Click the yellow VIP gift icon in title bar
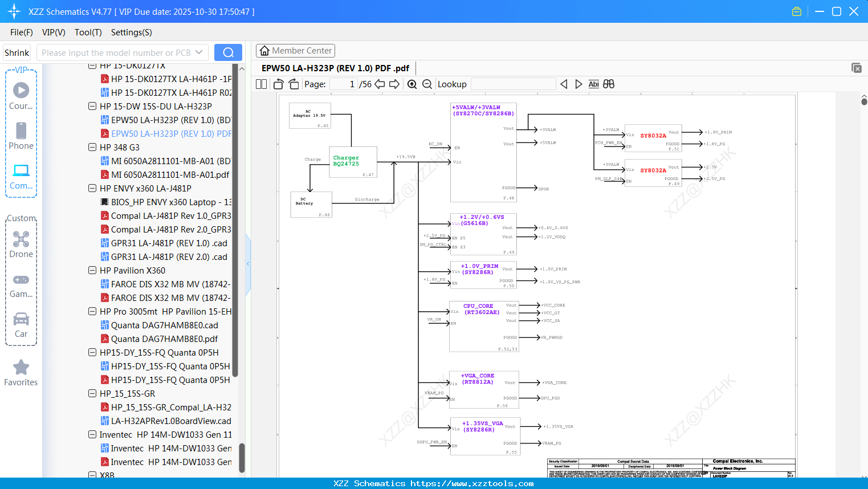Viewport: 868px width, 489px height. [797, 11]
